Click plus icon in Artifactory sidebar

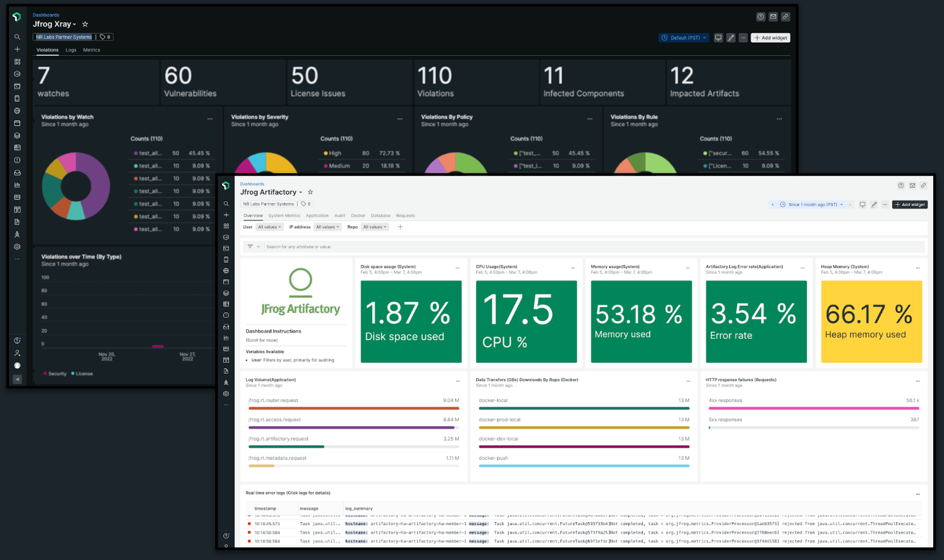(226, 215)
